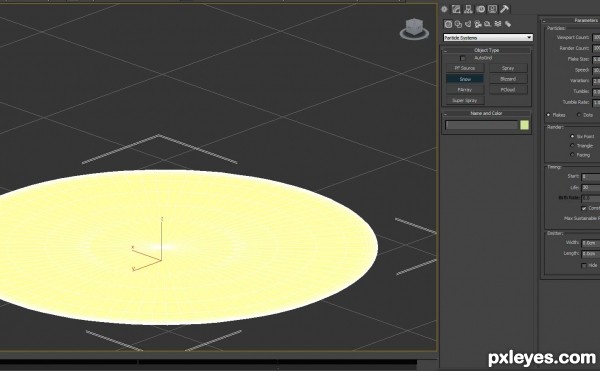
Task: Select the Space Warps category icon
Action: coord(498,24)
